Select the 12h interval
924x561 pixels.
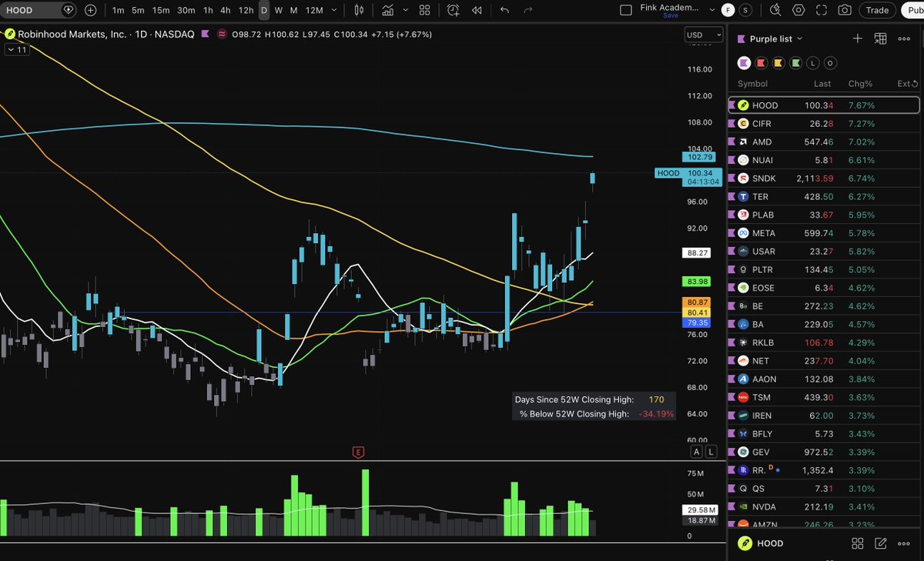(246, 10)
